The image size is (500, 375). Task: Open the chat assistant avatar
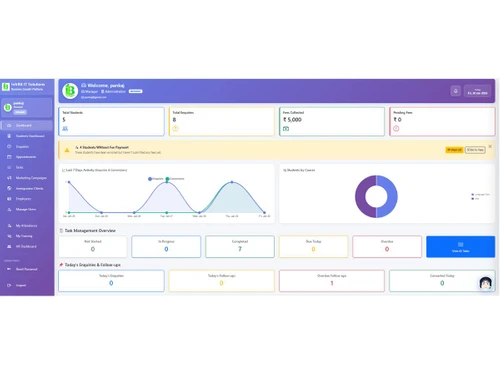[x=486, y=283]
